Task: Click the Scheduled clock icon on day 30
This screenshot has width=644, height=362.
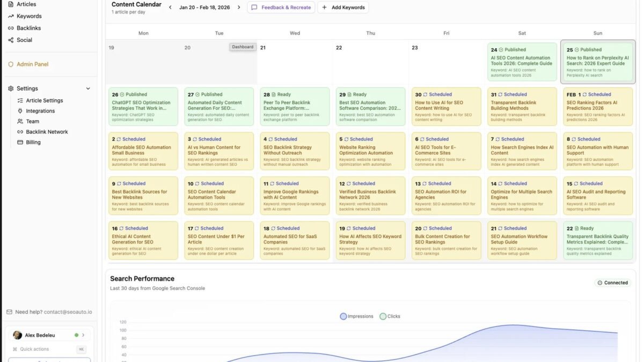Action: tap(426, 94)
